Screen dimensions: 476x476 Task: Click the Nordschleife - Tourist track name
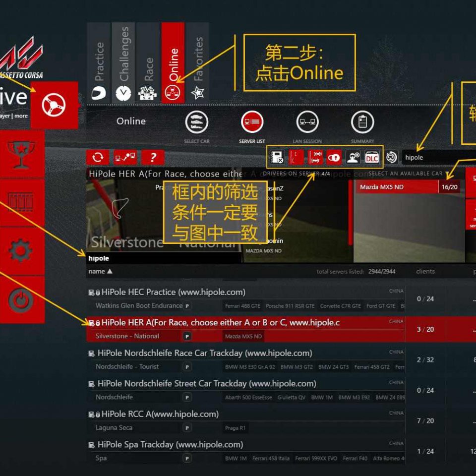click(127, 367)
